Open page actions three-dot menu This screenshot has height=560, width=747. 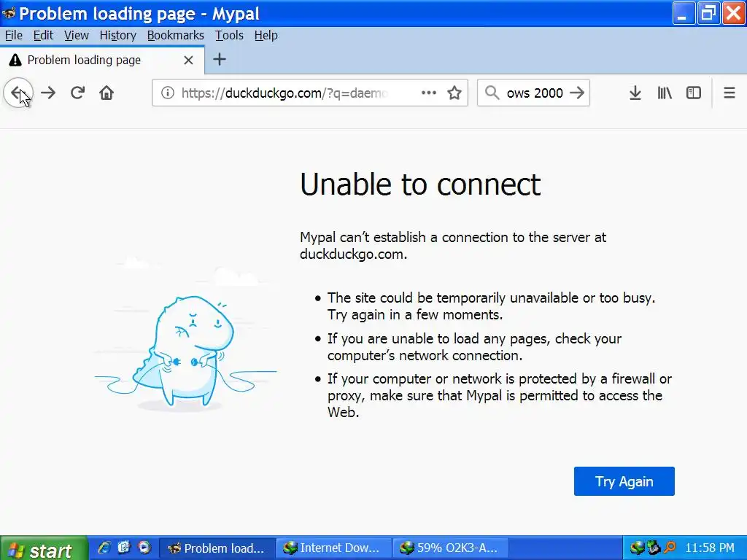coord(429,93)
